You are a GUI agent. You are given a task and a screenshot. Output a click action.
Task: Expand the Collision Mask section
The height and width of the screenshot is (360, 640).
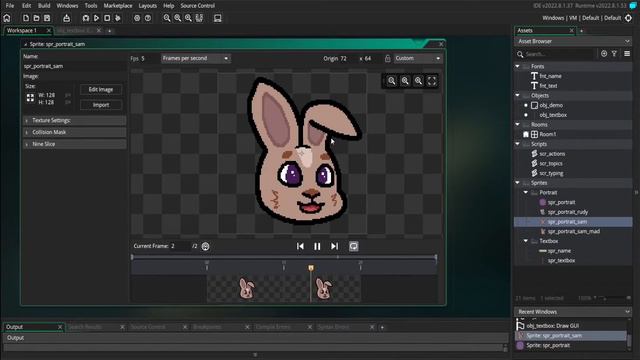tap(74, 132)
